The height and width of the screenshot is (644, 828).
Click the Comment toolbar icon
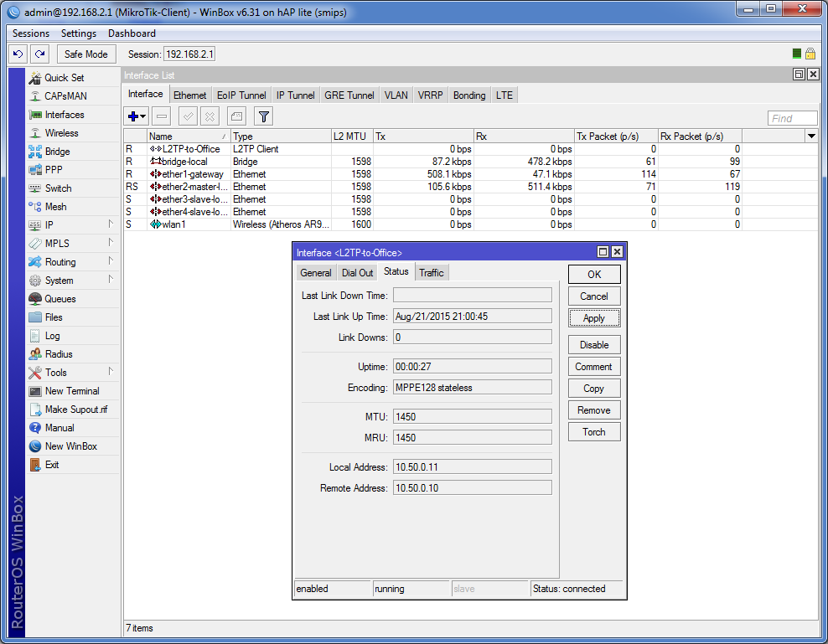click(x=236, y=116)
